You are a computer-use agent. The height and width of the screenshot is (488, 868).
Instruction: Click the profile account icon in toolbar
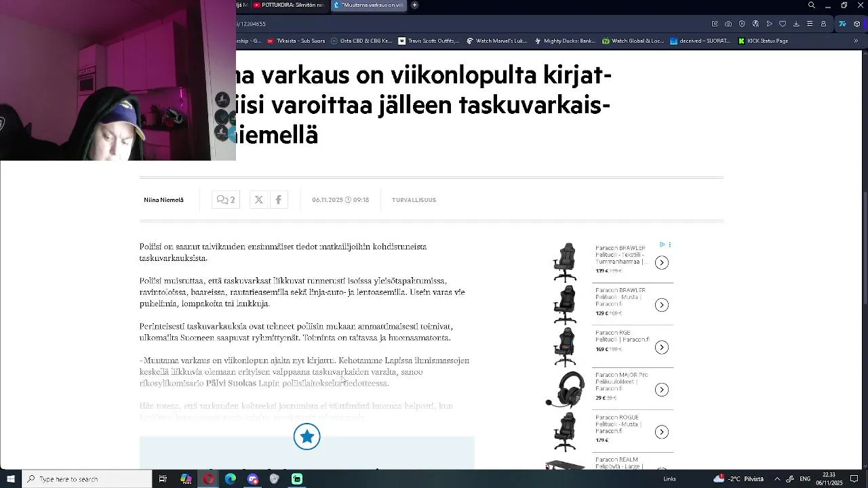pos(823,24)
